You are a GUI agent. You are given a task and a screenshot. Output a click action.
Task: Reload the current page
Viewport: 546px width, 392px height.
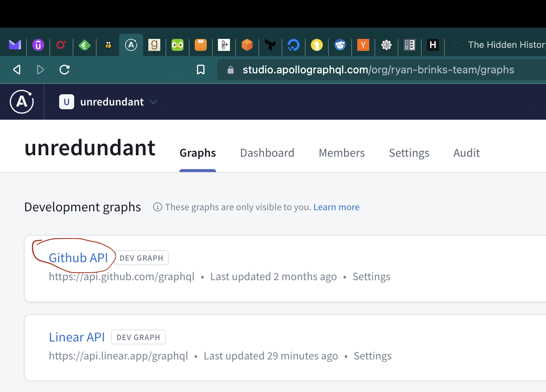[64, 70]
